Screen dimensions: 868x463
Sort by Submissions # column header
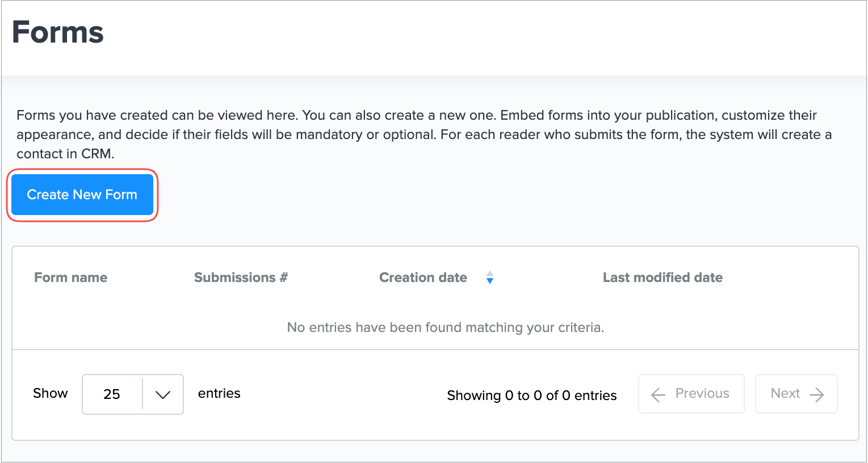(241, 277)
